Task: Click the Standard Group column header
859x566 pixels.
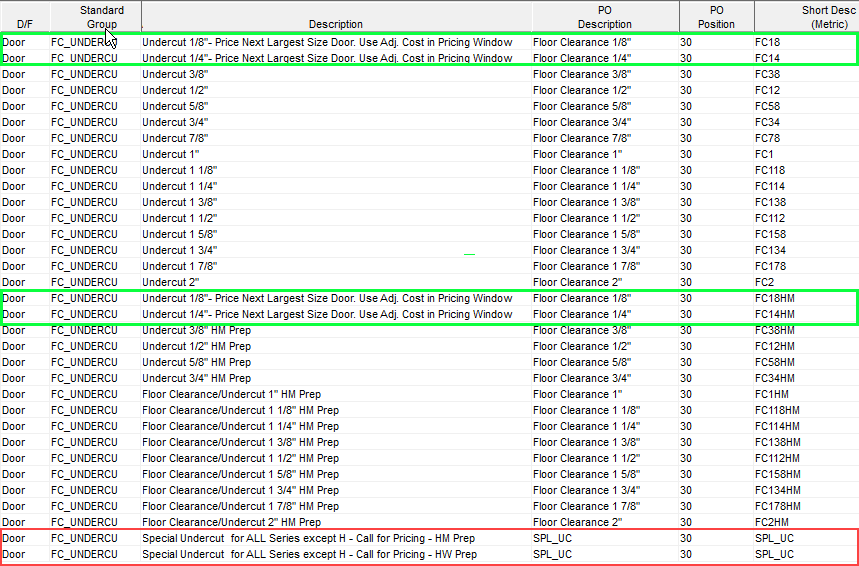Action: (x=96, y=16)
